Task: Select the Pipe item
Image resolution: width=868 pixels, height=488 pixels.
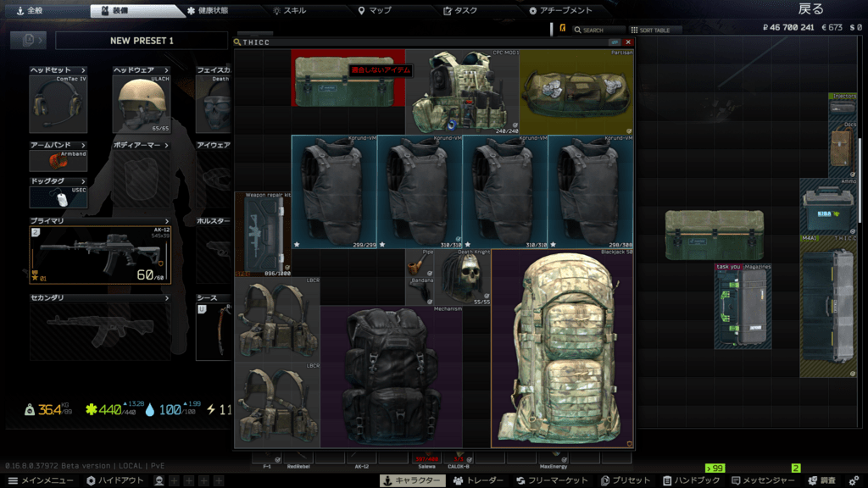Action: (420, 263)
